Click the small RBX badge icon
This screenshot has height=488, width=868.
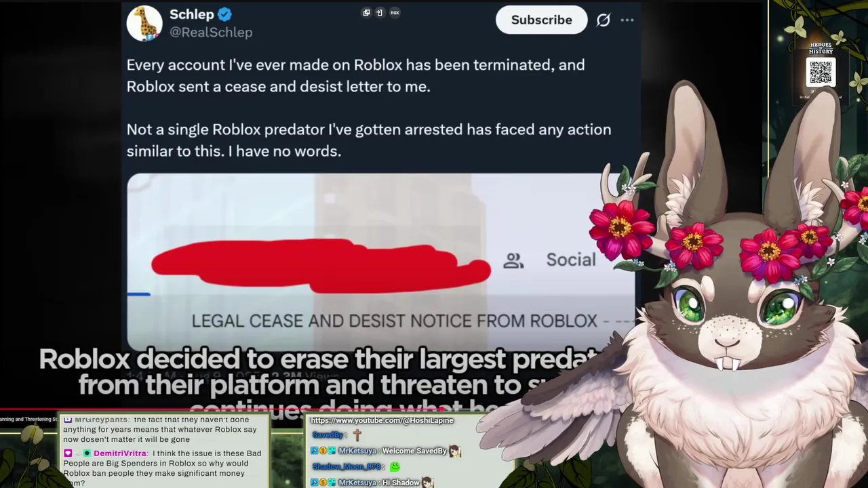395,12
